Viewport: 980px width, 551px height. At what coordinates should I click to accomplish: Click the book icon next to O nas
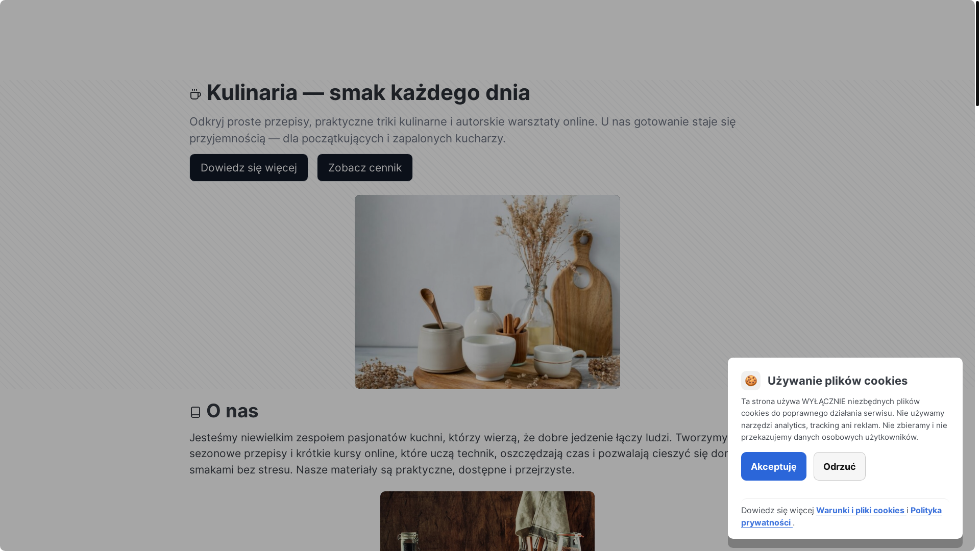[195, 412]
